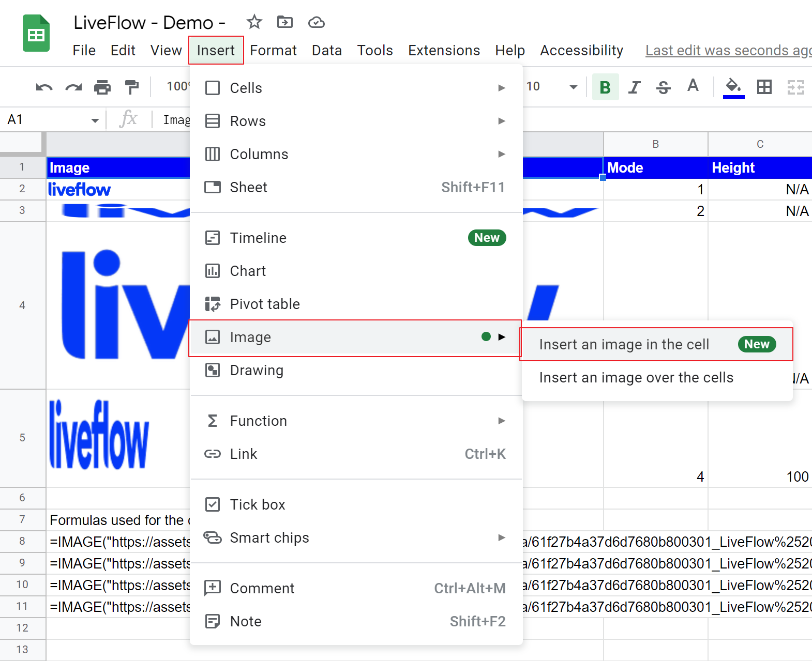Activate the paint format tool
Image resolution: width=812 pixels, height=661 pixels.
pyautogui.click(x=132, y=87)
